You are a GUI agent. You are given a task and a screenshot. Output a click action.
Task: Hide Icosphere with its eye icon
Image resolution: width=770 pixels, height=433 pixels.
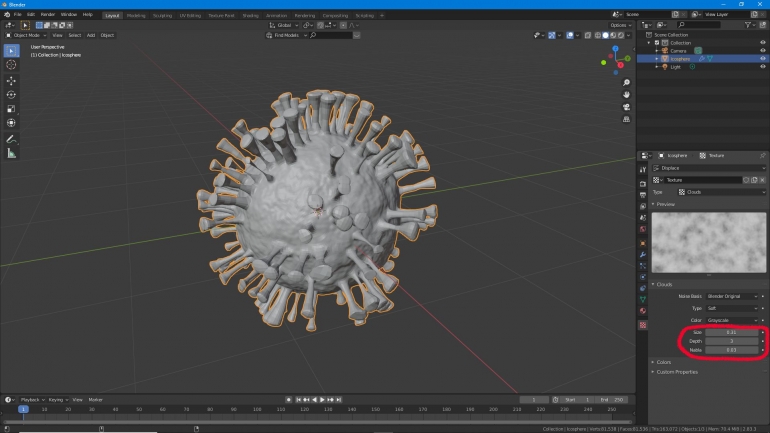[763, 58]
